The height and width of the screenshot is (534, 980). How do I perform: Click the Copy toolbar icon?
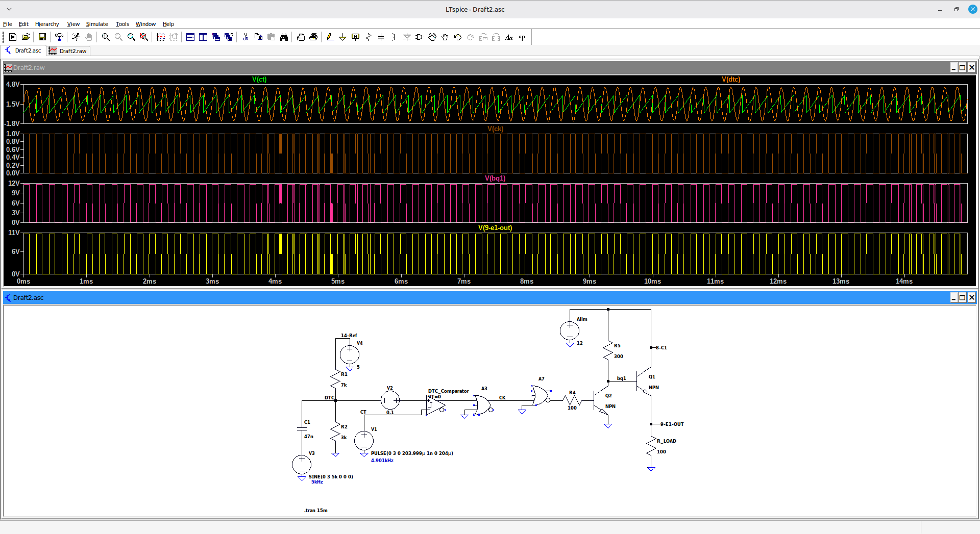click(258, 37)
